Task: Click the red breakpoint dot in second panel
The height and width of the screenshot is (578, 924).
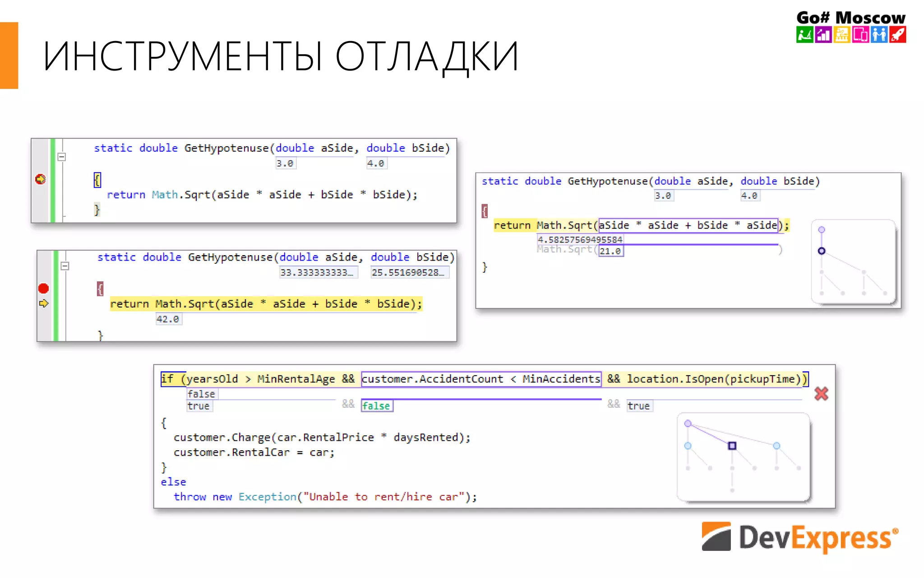Action: pyautogui.click(x=43, y=289)
